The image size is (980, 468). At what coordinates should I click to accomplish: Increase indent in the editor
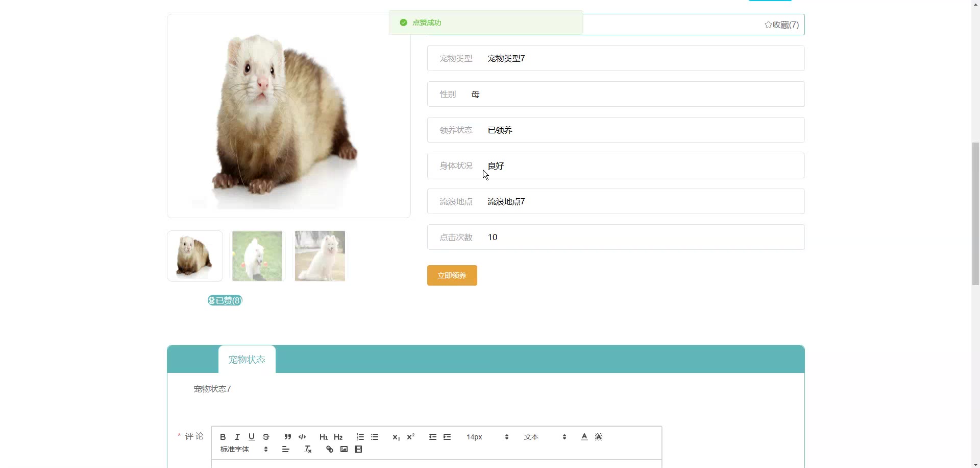(x=447, y=437)
